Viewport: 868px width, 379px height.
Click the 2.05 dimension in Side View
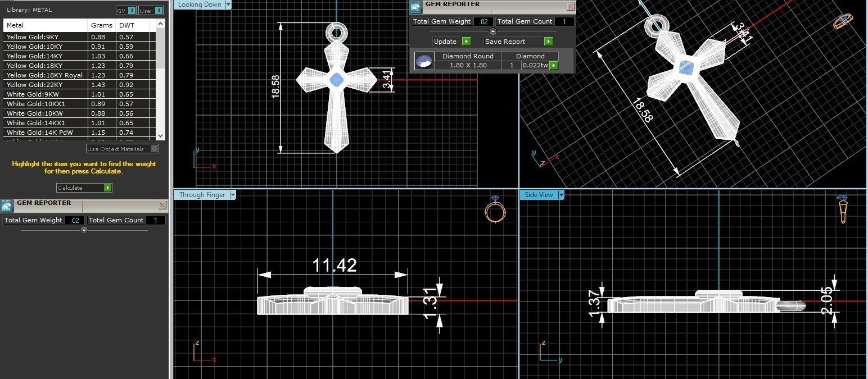click(x=828, y=301)
